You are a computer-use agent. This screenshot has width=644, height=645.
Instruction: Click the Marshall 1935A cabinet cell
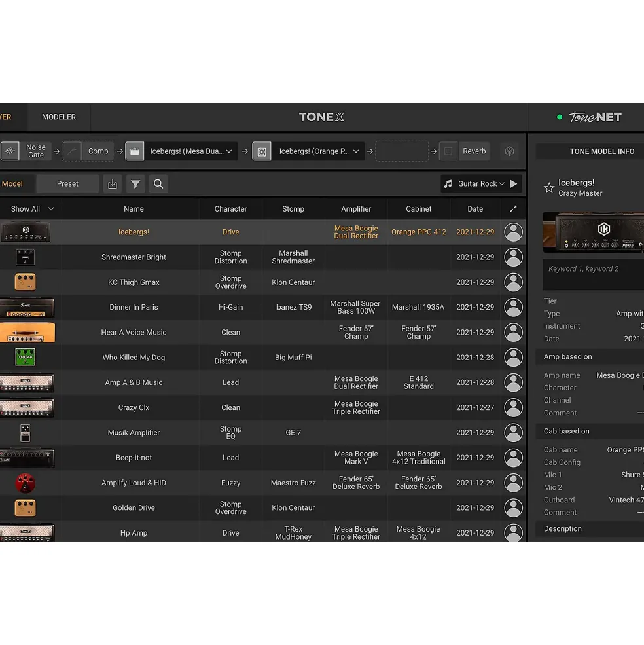pos(418,307)
